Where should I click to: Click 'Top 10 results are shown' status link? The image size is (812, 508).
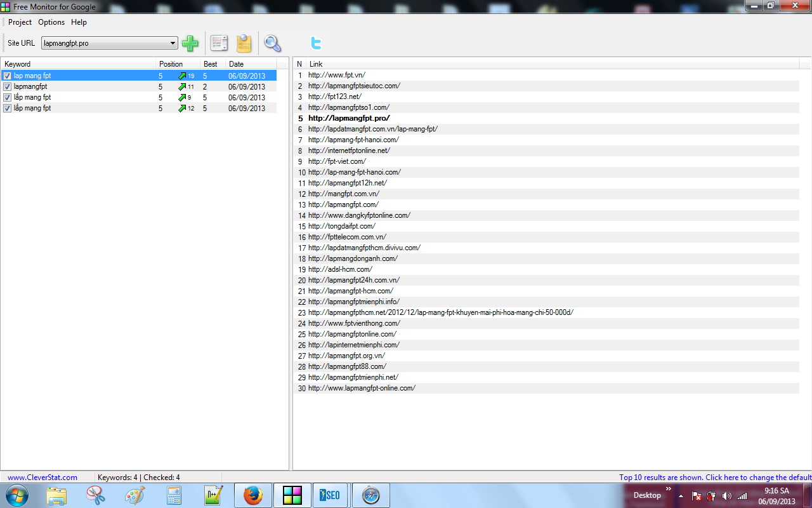(x=716, y=478)
